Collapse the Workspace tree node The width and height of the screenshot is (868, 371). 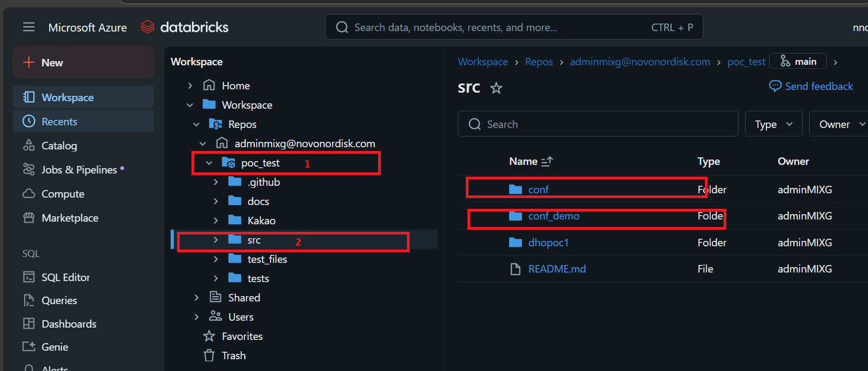(x=190, y=105)
